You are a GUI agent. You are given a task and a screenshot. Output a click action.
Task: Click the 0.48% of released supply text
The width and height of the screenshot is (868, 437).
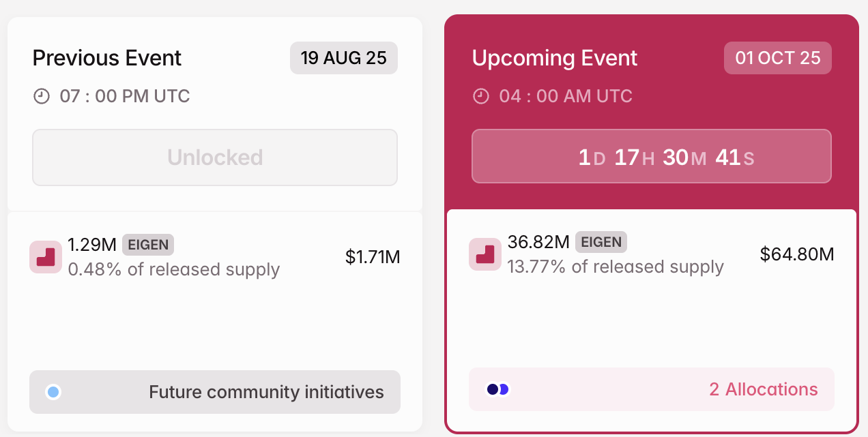[174, 269]
